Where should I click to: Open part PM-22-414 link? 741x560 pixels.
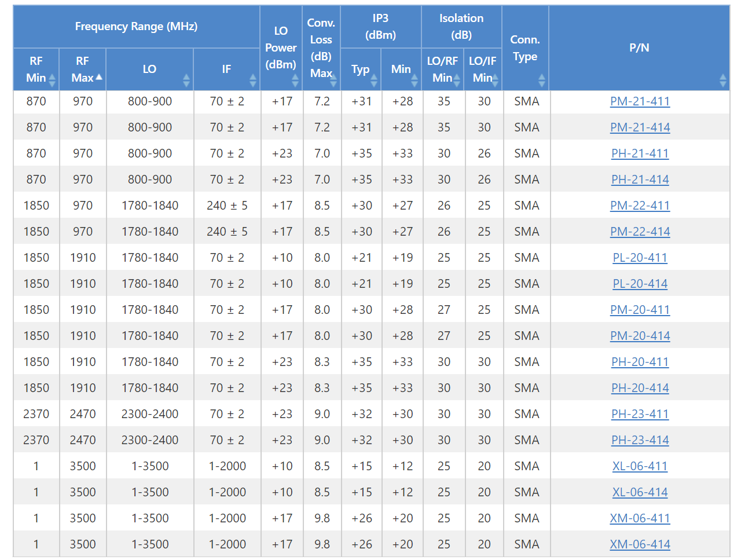(640, 232)
